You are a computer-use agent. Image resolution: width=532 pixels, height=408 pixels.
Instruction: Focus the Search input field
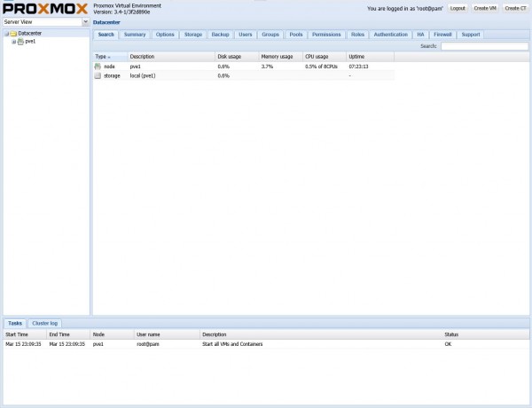[484, 46]
